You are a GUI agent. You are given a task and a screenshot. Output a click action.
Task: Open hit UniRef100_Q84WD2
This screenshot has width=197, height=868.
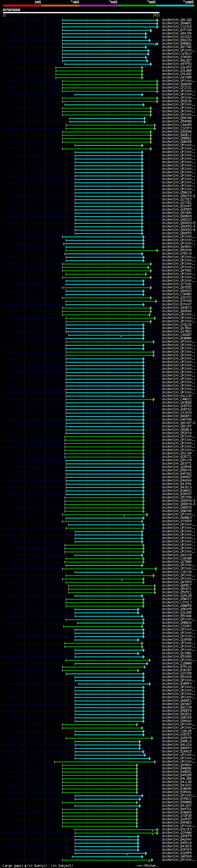point(177,23)
